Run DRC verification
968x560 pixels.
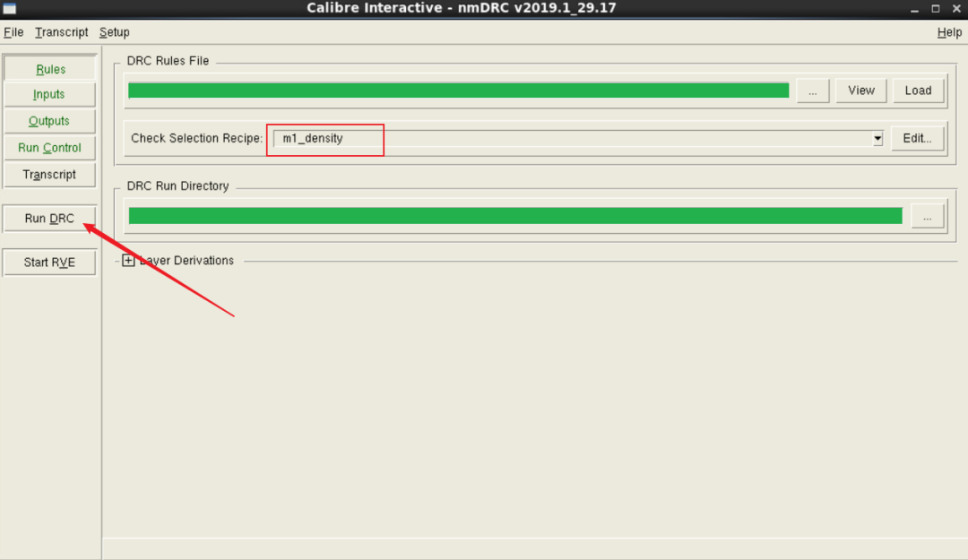tap(49, 218)
